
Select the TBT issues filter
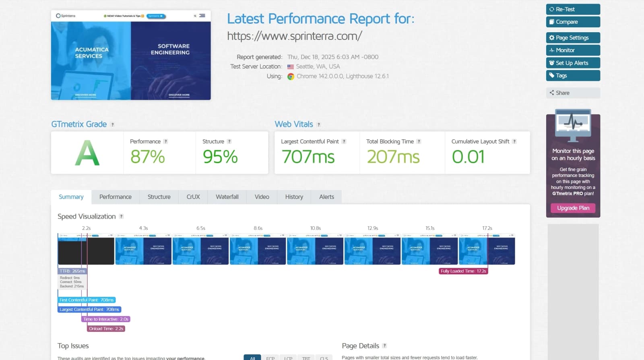pyautogui.click(x=306, y=358)
